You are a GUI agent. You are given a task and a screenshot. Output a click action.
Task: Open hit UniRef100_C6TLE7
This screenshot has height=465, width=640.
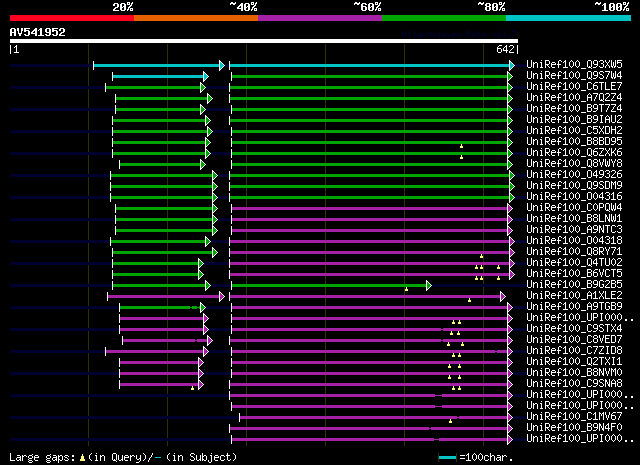tap(574, 87)
